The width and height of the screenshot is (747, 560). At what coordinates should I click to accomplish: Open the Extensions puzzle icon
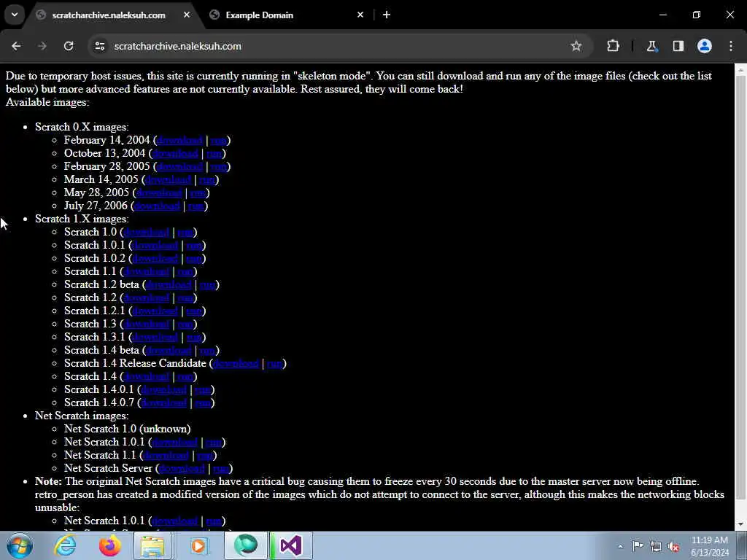pyautogui.click(x=613, y=46)
